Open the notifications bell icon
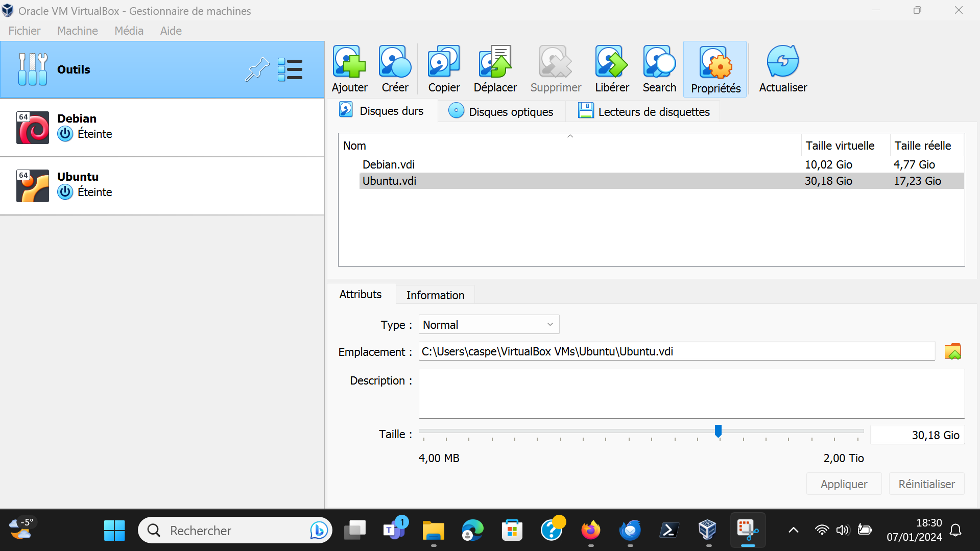 [x=955, y=531]
